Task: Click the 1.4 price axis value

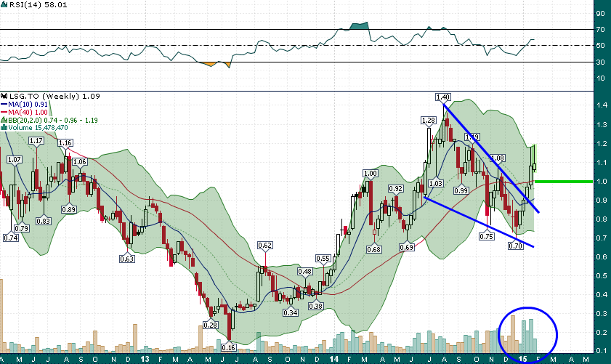Action: [602, 105]
